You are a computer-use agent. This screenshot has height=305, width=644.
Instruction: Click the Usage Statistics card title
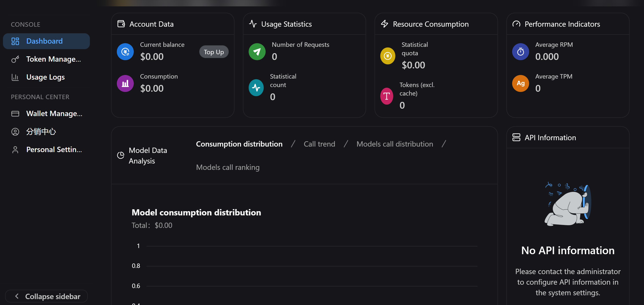(287, 24)
